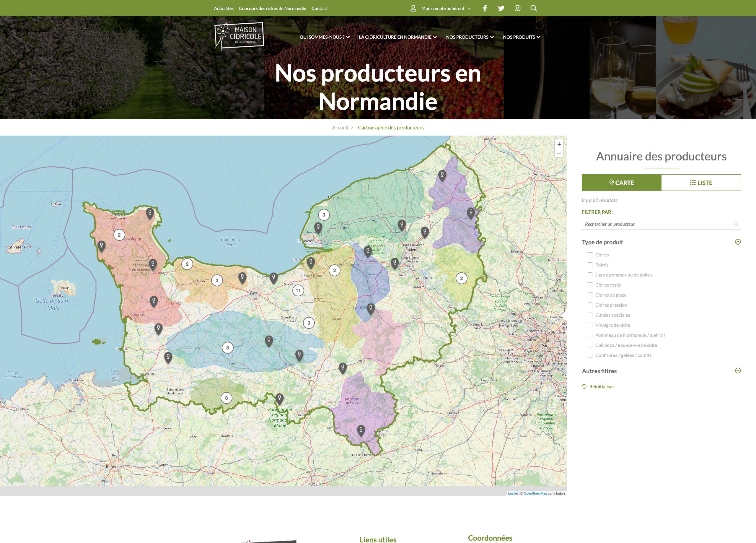Select producer pin near Bernay

[x=370, y=309]
